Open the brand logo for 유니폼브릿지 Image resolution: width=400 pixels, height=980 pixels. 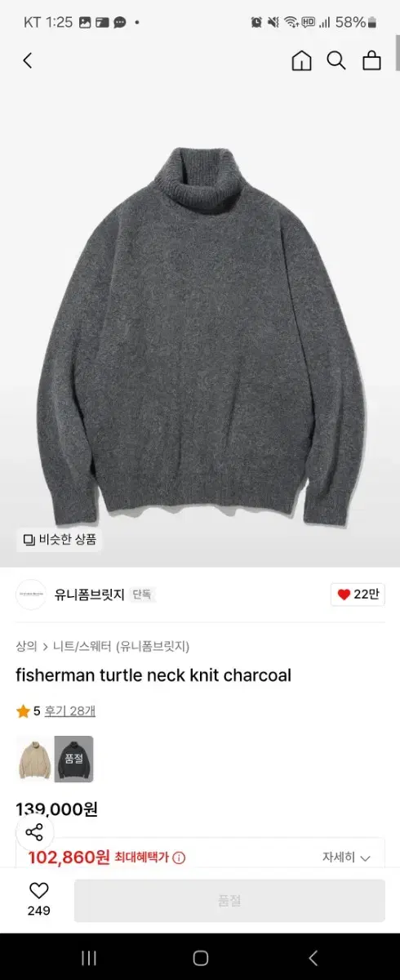pyautogui.click(x=31, y=595)
